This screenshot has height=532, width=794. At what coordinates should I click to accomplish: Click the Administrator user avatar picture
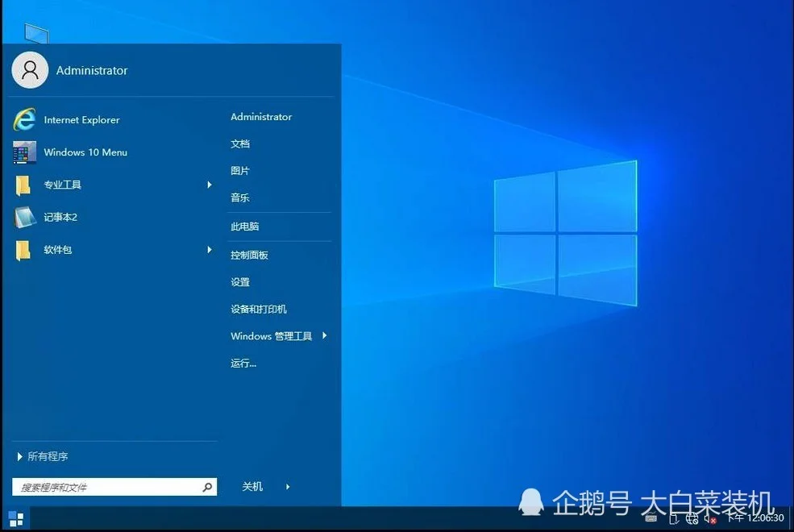[x=30, y=70]
